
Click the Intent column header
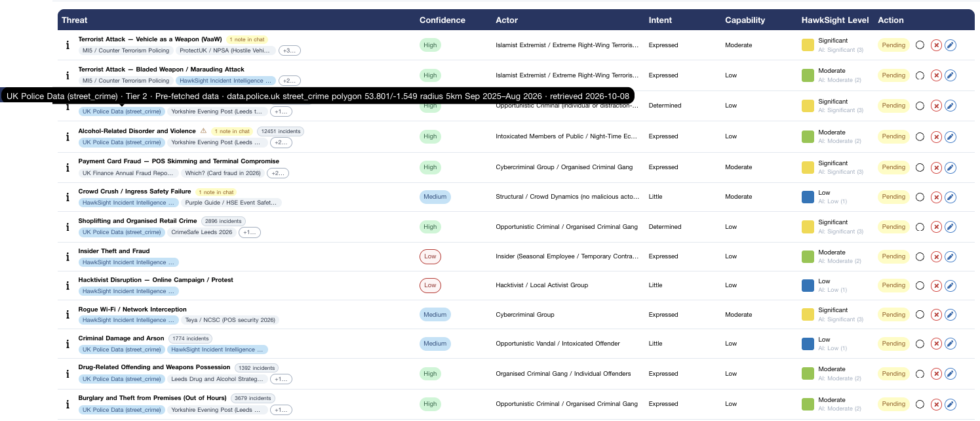[x=660, y=20]
